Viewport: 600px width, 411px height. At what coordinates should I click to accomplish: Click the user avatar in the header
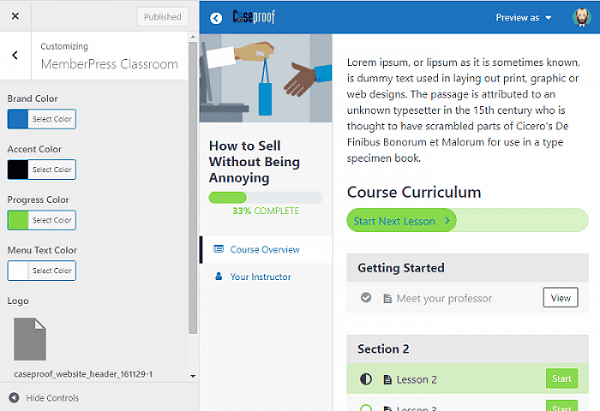pyautogui.click(x=582, y=17)
